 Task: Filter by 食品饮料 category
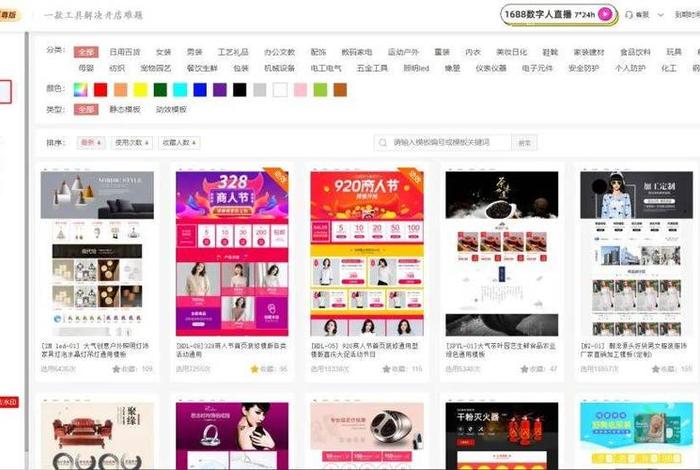tap(635, 52)
